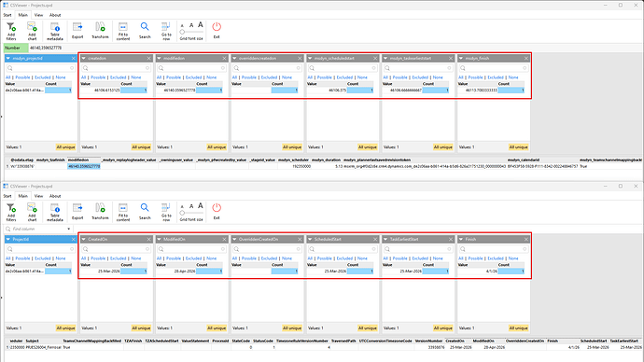
Task: Close the createdon filter panel
Action: click(x=148, y=58)
